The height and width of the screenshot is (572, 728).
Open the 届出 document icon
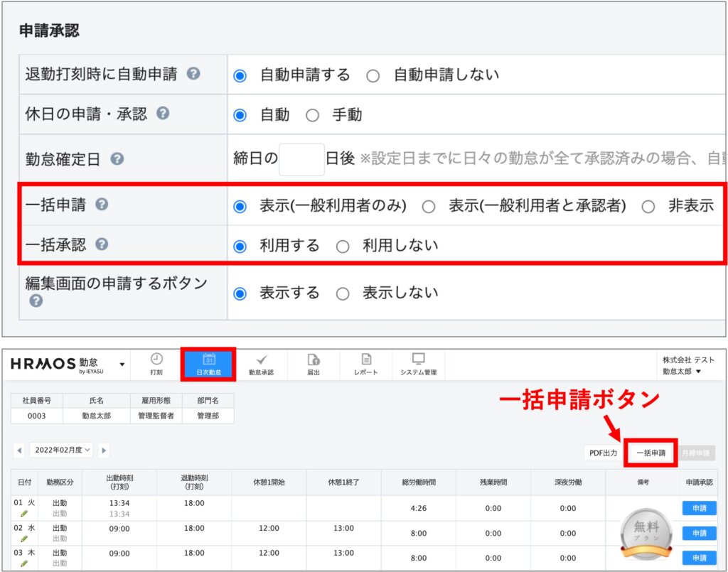pos(313,360)
